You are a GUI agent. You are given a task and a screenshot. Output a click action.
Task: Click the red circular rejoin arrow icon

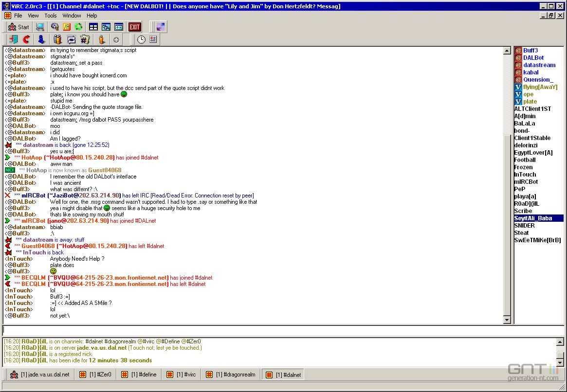27,40
